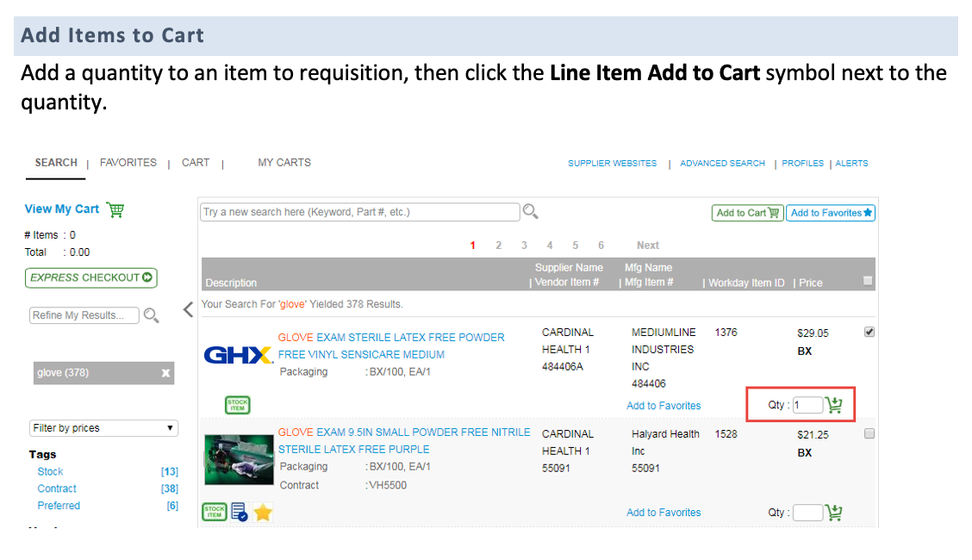Click the gold star icon under the nitrile glove
Viewport: 972px width, 560px height.
263,513
